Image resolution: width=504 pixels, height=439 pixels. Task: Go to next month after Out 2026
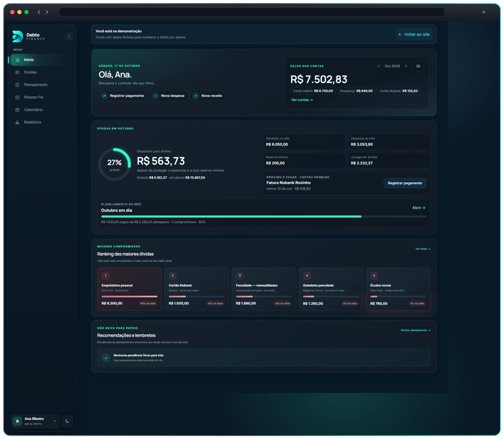(406, 66)
